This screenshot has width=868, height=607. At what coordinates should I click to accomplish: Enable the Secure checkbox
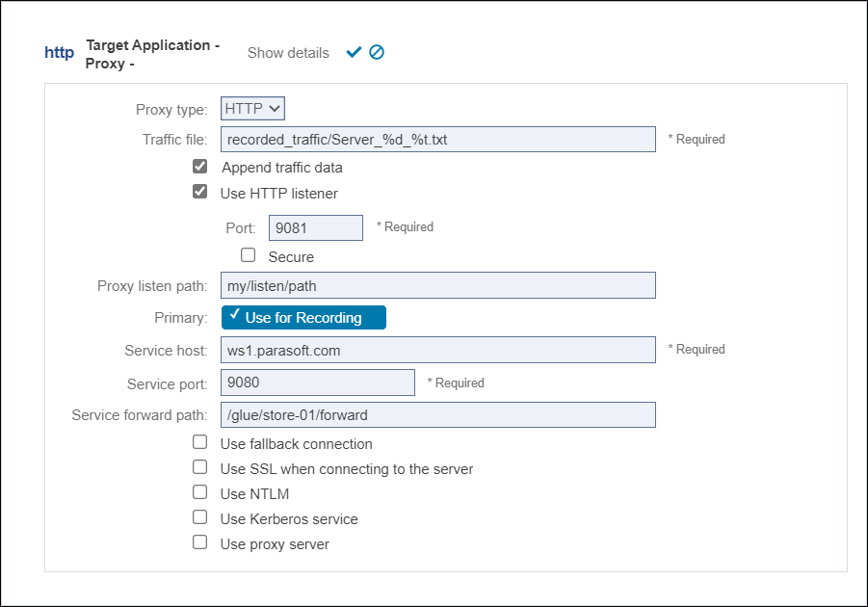point(248,254)
